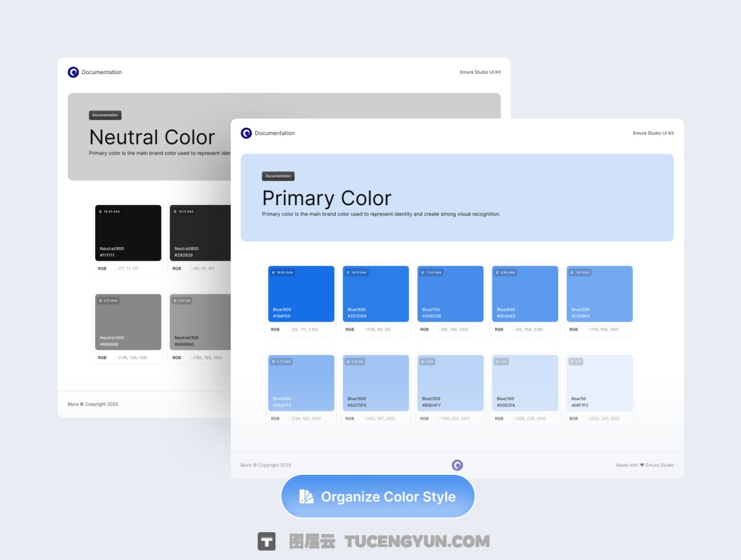Viewport: 741px width, 560px height.
Task: Select the Blue/200 color swatch
Action: (x=450, y=383)
